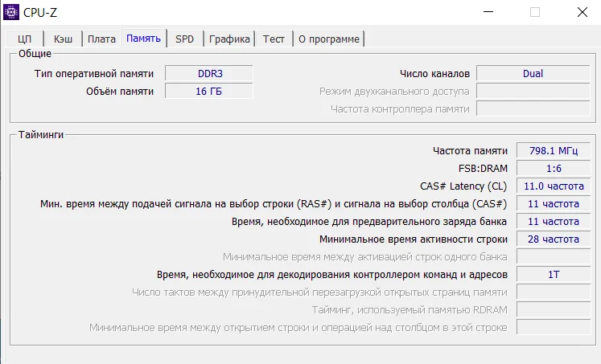Viewport: 601px width, 364px height.
Task: Close the CPU-Z window
Action: tap(582, 12)
